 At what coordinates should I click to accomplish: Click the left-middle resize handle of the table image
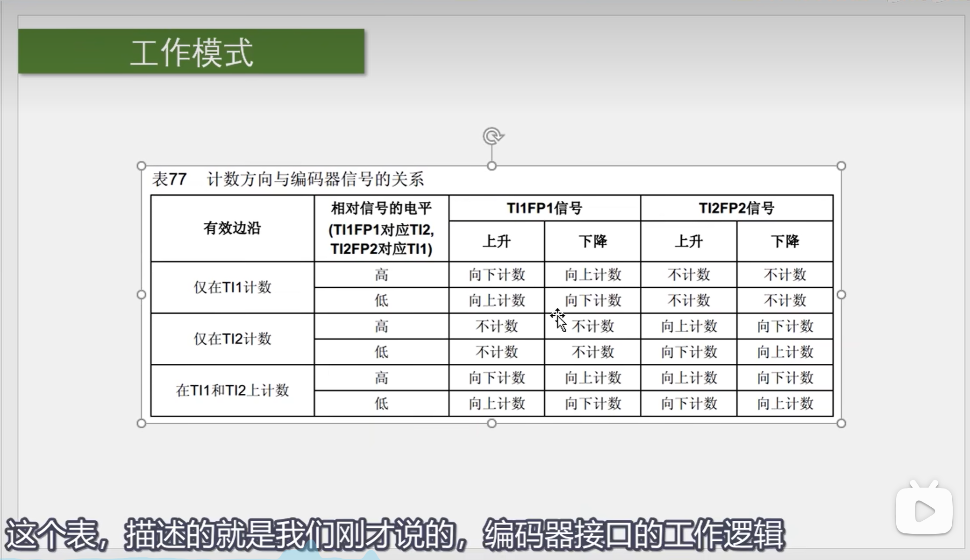point(142,295)
